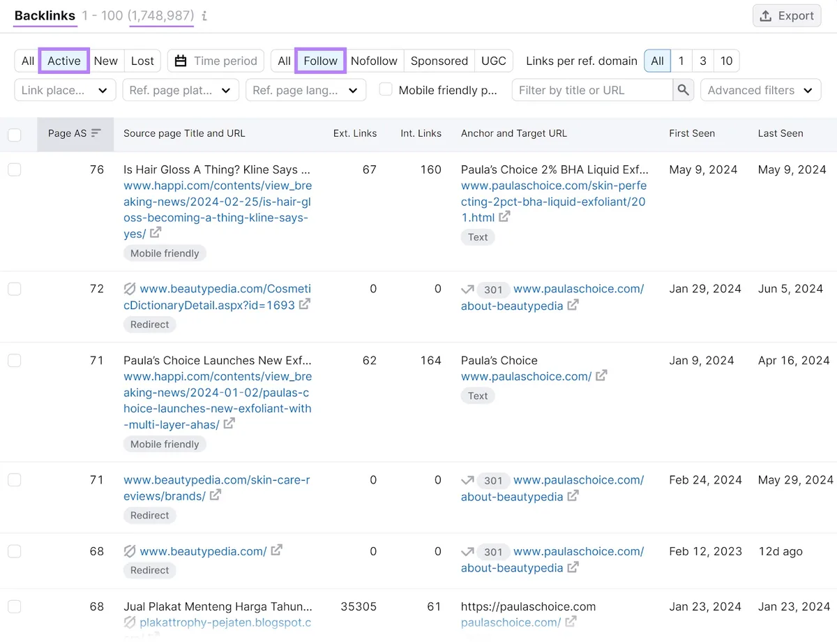The height and width of the screenshot is (644, 837).
Task: Open the skin-perfecting-2pct-bha target URL link
Action: (x=554, y=201)
